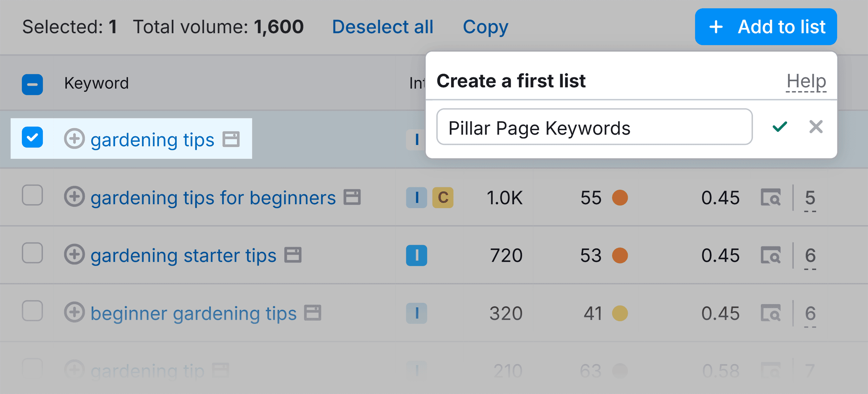Click Deselect all
Screen dimensions: 868x394
coord(382,27)
